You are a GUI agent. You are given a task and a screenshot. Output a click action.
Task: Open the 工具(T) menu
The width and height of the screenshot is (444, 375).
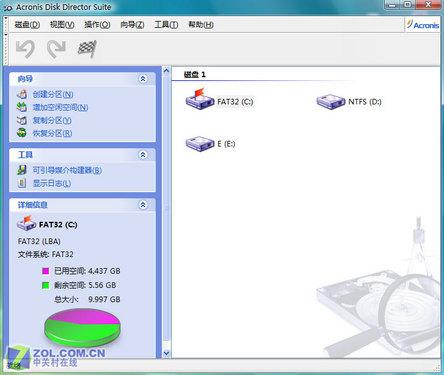point(166,25)
